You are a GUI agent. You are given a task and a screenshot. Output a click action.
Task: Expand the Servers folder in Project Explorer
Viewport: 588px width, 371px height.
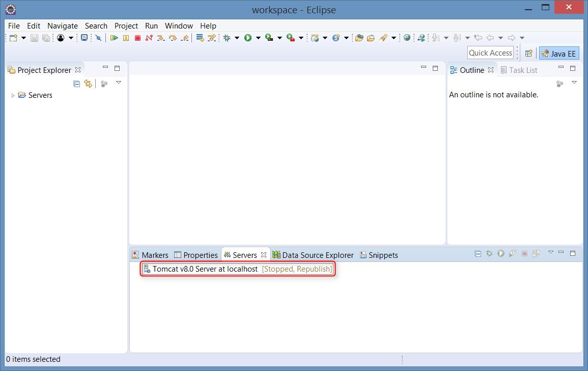point(13,95)
